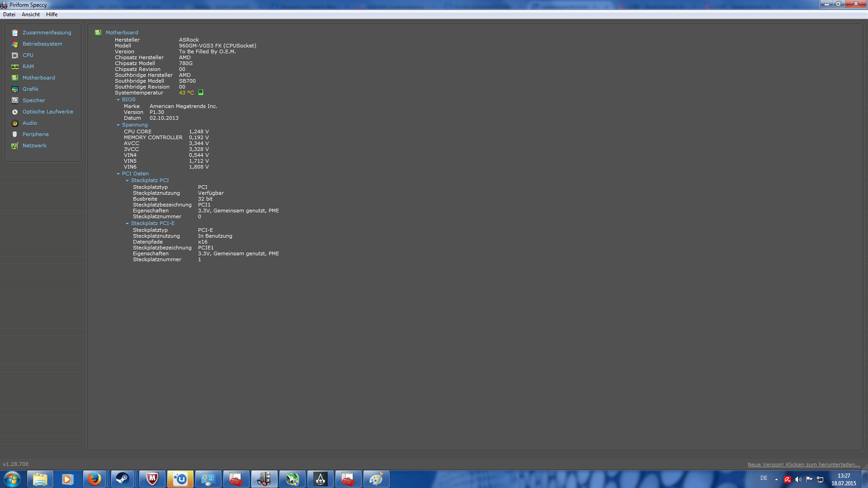The width and height of the screenshot is (868, 488).
Task: Launch Steam from the taskbar
Action: (x=122, y=479)
